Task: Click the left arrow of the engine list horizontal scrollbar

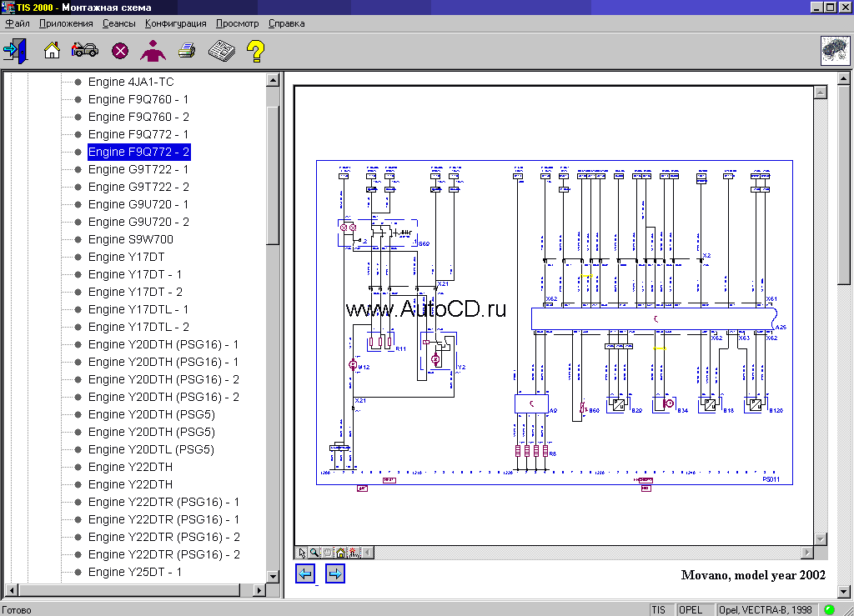Action: coord(11,590)
